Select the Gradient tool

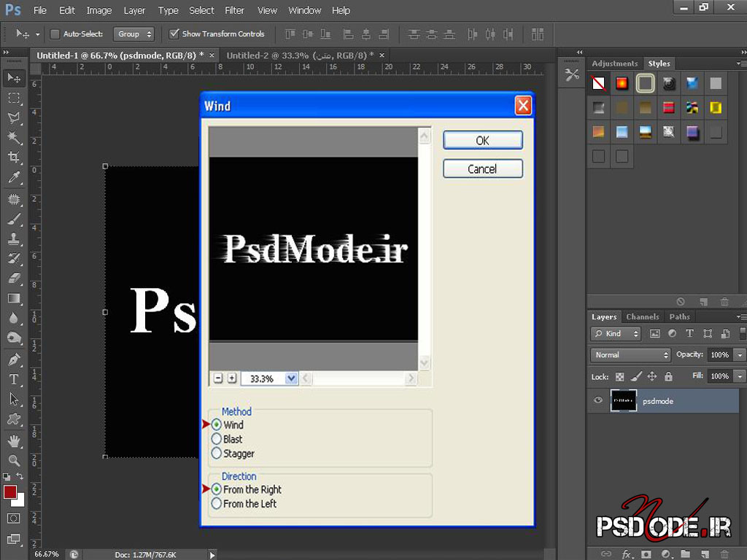[14, 298]
